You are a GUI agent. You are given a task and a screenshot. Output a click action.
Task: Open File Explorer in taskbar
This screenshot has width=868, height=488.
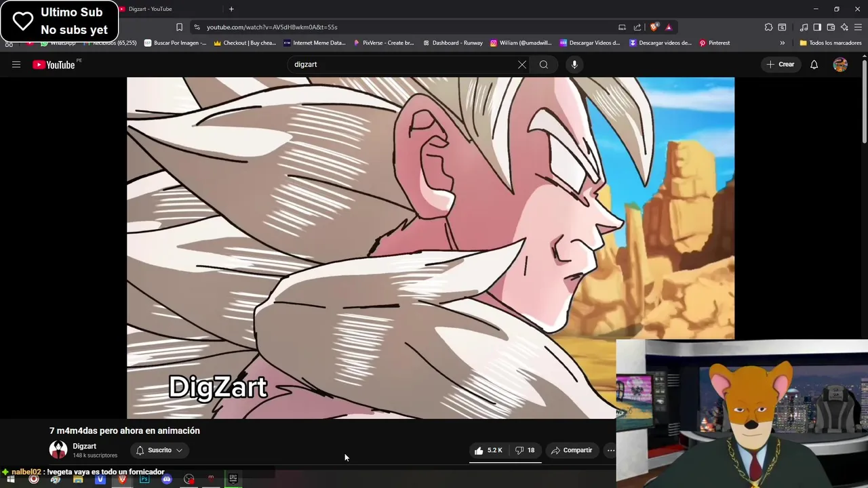tap(78, 479)
